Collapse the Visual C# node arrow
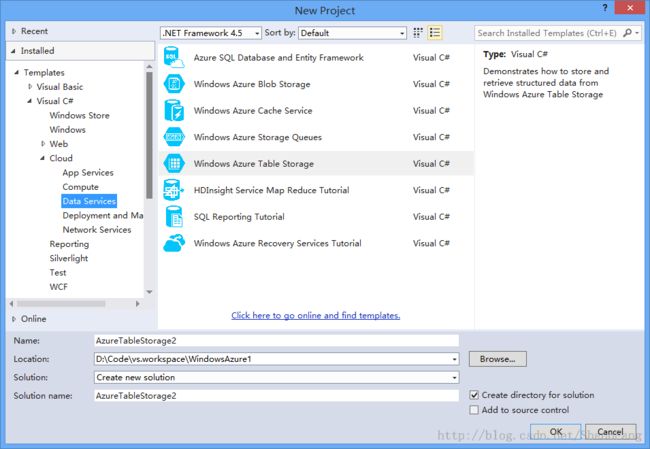Screen dimensions: 650x449 29,101
